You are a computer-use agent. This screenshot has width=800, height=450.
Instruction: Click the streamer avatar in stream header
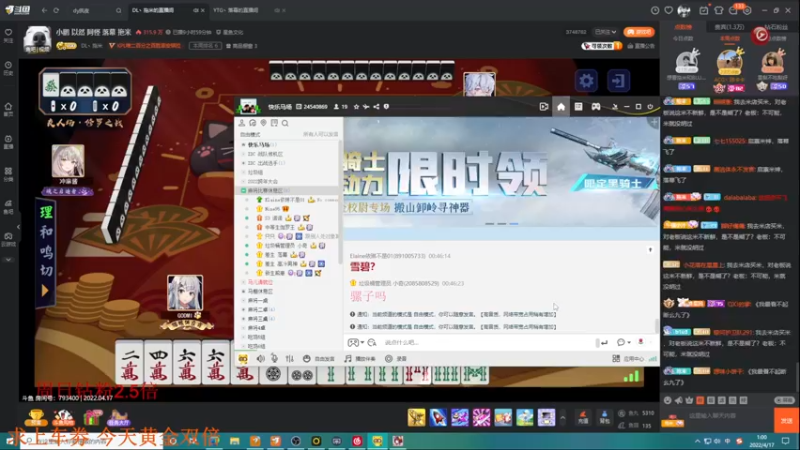37,39
